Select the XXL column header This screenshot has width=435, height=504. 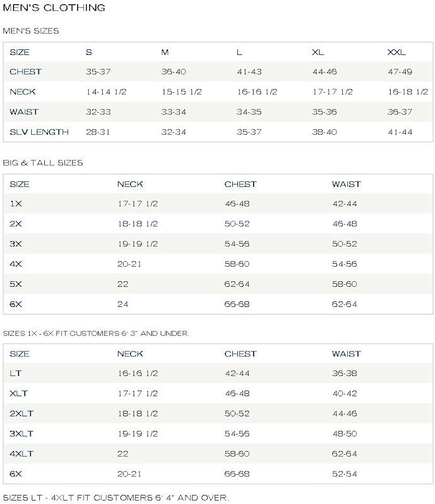396,52
